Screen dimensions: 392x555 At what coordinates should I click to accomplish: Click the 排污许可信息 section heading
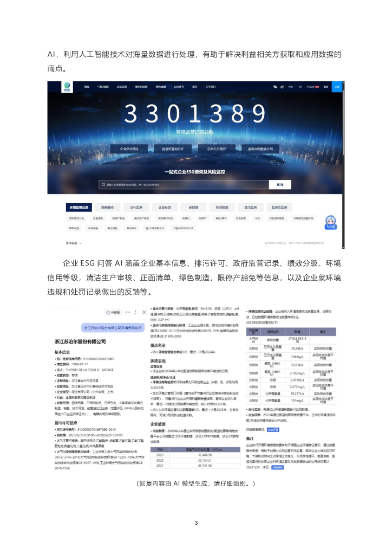pos(66,423)
